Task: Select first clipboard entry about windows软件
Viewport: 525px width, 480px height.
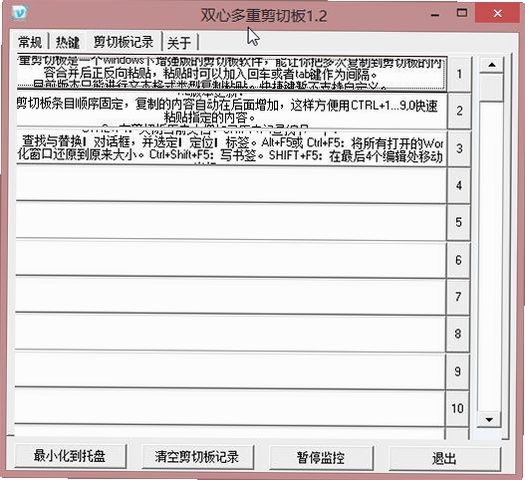Action: (x=232, y=74)
